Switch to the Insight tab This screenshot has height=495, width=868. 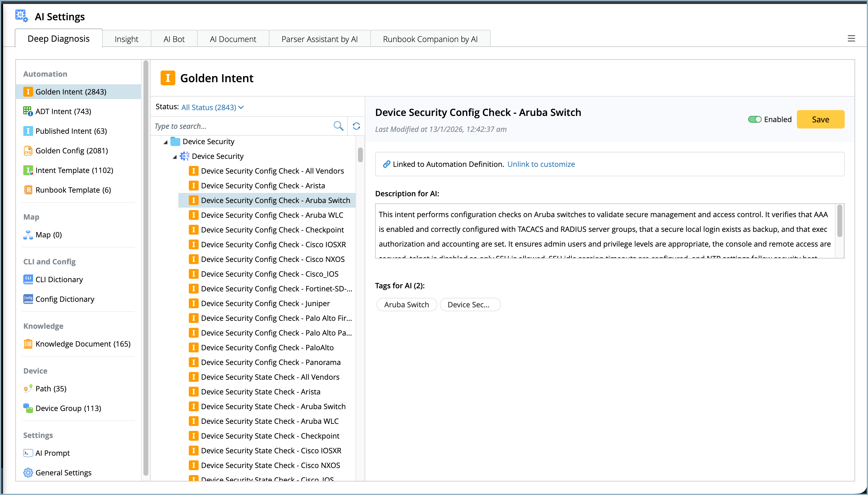click(126, 39)
